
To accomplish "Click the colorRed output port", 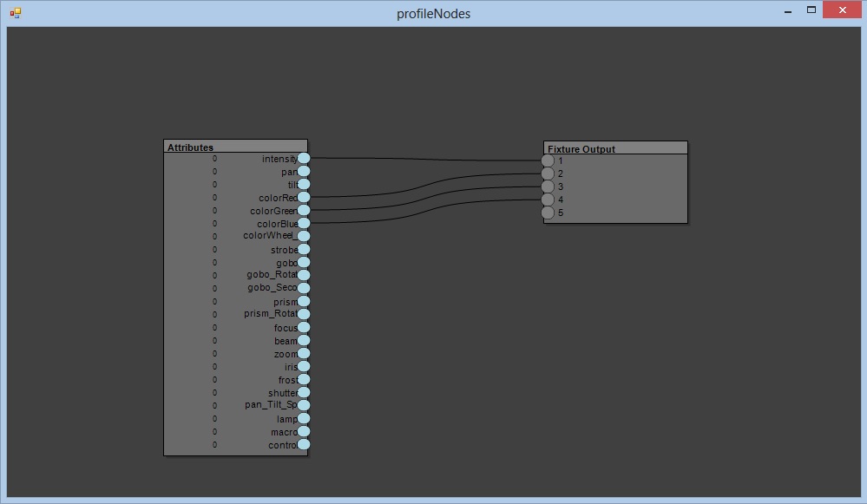I will pos(304,198).
